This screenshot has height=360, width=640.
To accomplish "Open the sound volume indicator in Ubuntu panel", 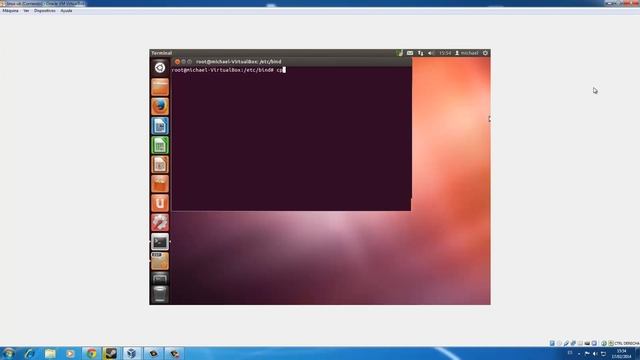I will pyautogui.click(x=431, y=53).
